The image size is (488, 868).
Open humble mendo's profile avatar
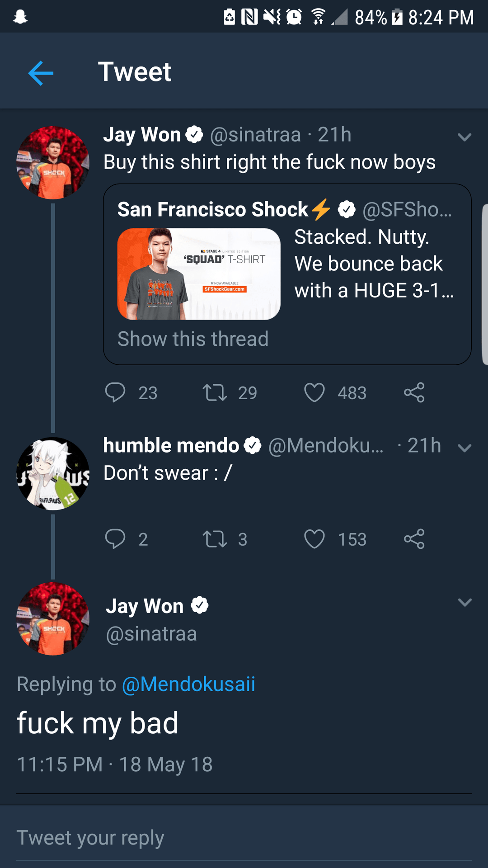click(x=53, y=474)
